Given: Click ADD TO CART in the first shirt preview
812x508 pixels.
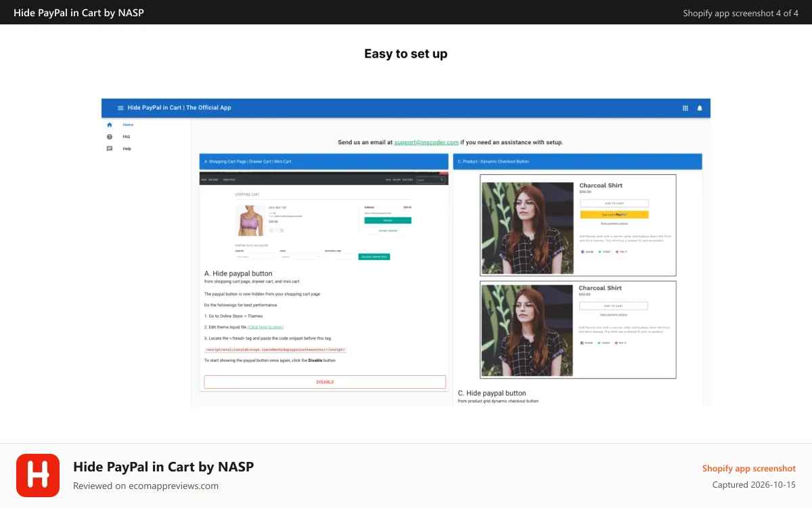Looking at the screenshot, I should point(614,203).
